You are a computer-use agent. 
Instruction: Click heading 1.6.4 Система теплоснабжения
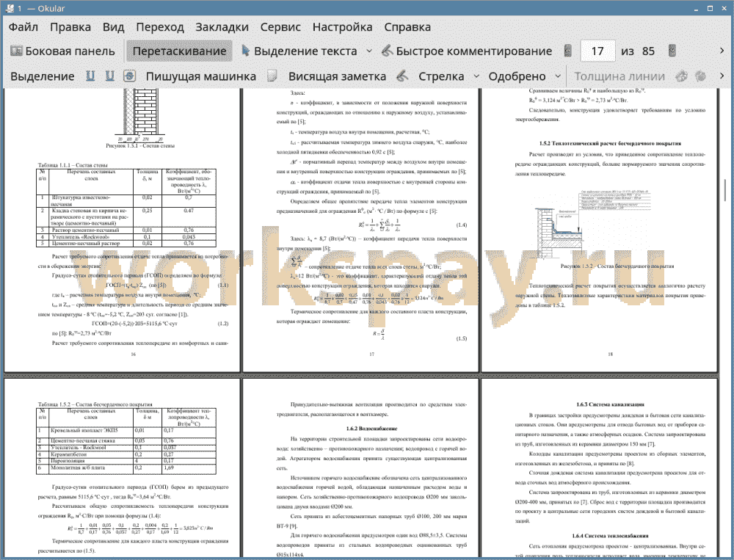click(610, 536)
